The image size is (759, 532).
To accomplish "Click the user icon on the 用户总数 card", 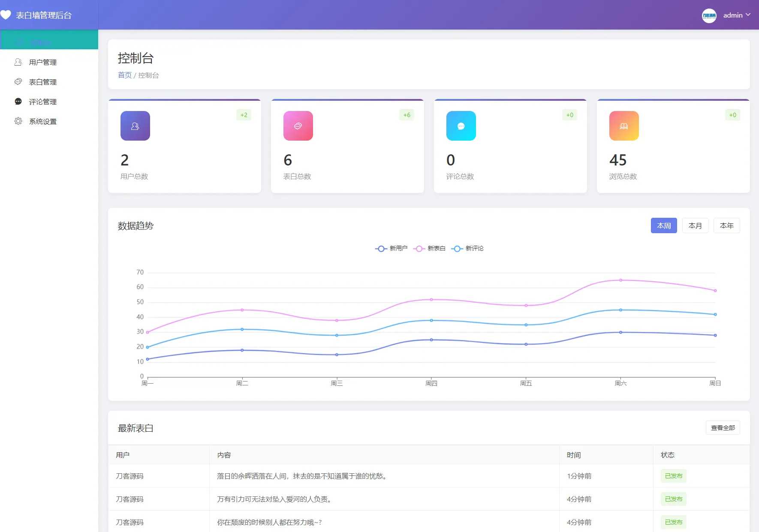I will pyautogui.click(x=135, y=126).
